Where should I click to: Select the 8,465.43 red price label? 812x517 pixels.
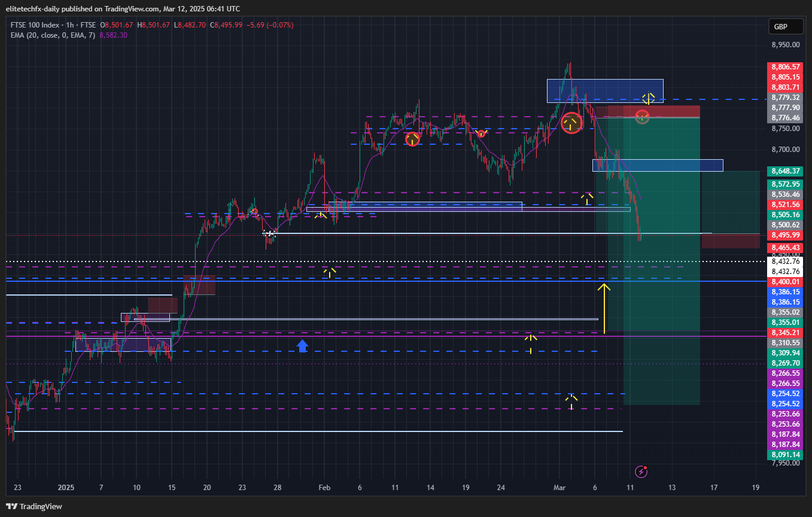pyautogui.click(x=786, y=248)
